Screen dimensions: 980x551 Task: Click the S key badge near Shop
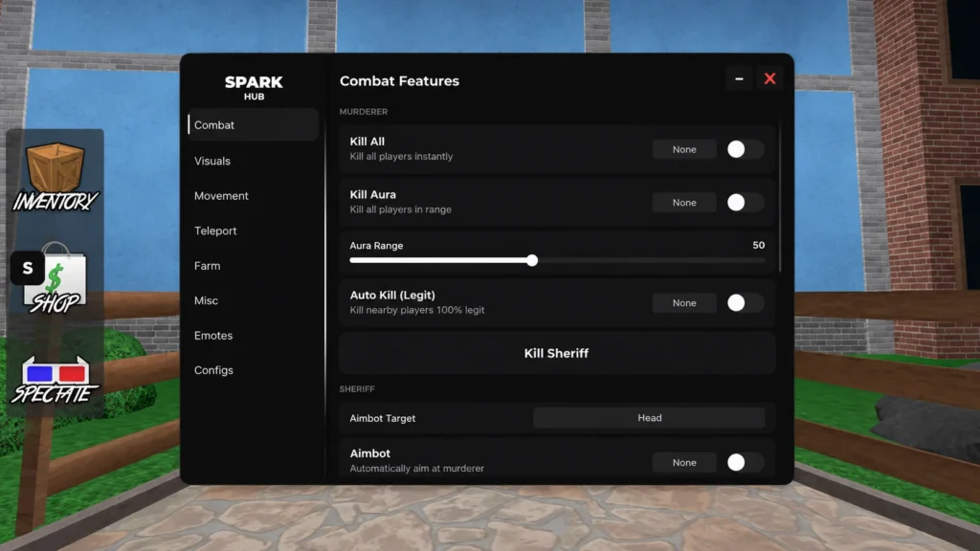tap(28, 268)
